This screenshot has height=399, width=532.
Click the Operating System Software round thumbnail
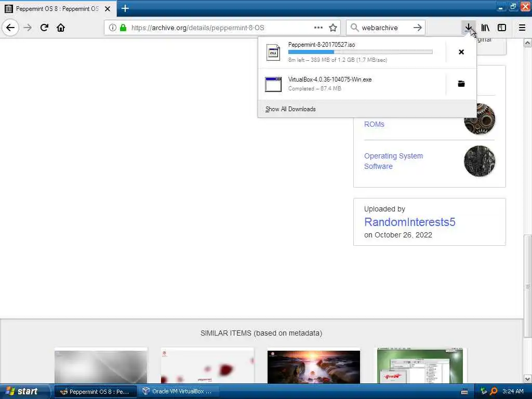point(480,161)
